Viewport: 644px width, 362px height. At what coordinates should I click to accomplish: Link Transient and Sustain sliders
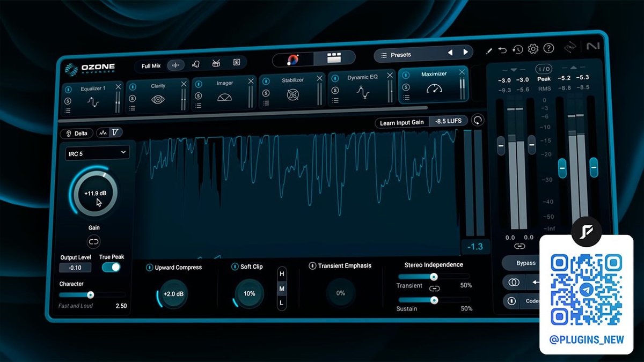pos(434,289)
